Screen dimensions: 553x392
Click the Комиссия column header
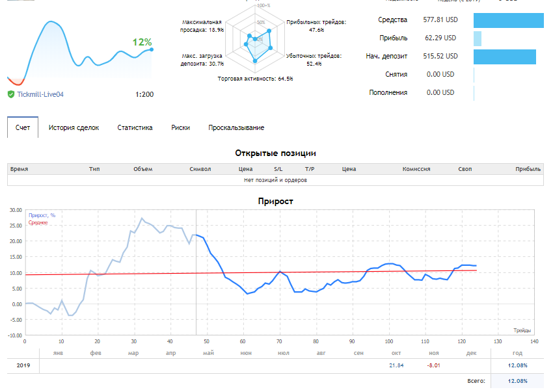coord(416,169)
